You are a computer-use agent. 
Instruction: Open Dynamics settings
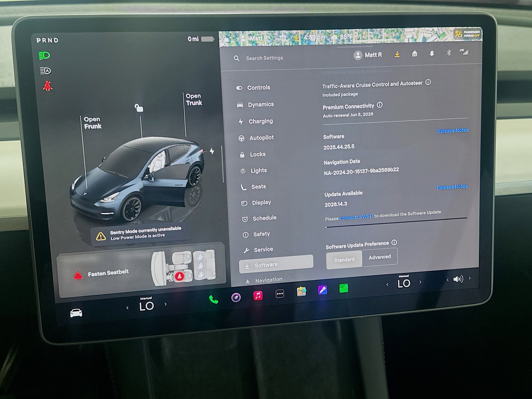[x=255, y=104]
